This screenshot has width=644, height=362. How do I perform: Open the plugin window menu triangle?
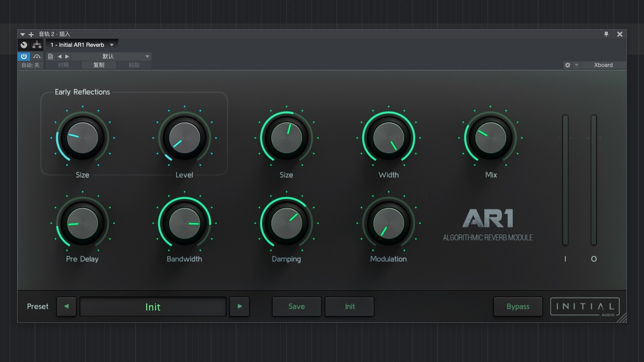point(22,34)
